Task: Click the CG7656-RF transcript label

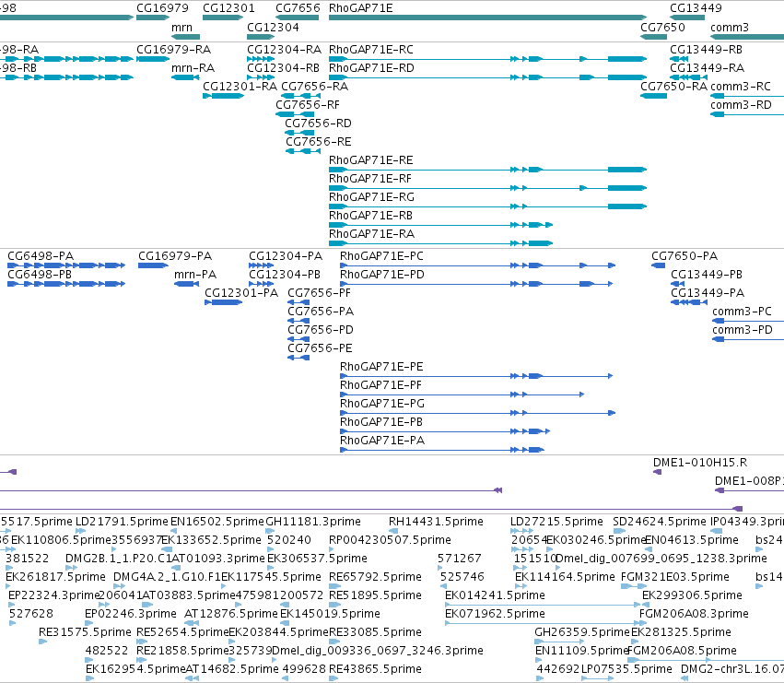Action: (308, 105)
